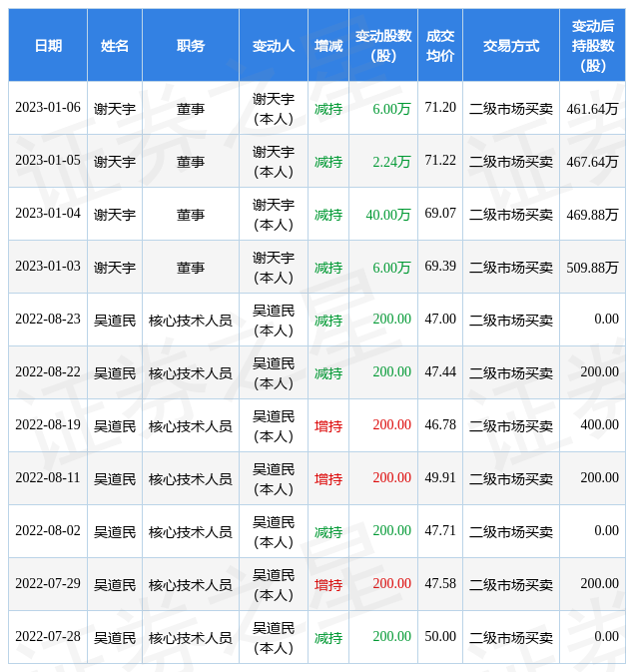Click the 变动股数(股) column header

(383, 45)
